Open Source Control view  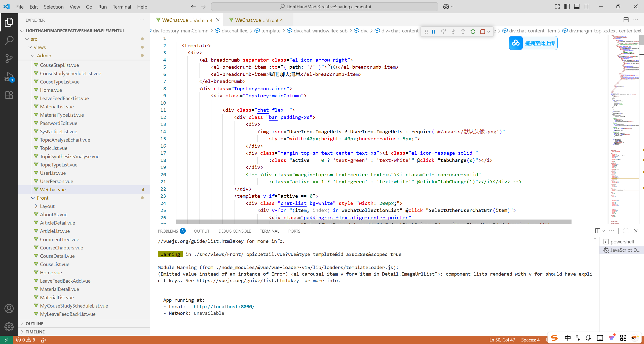tap(9, 59)
